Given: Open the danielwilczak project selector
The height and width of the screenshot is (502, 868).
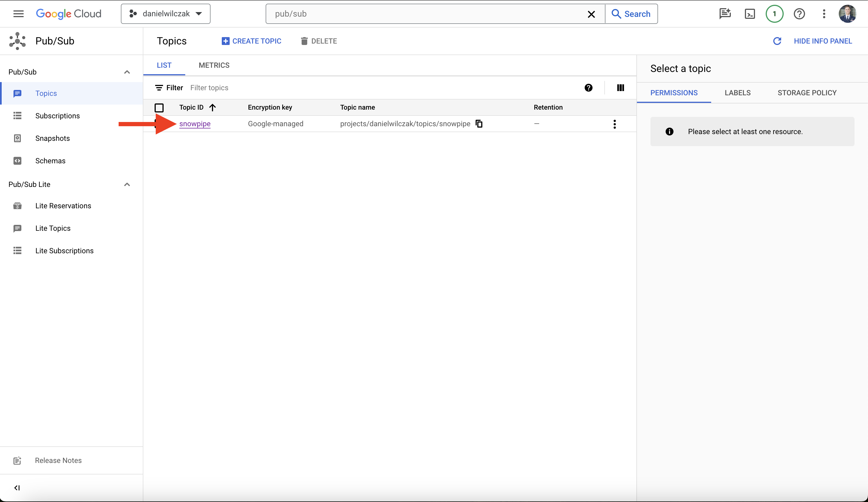Looking at the screenshot, I should coord(166,14).
